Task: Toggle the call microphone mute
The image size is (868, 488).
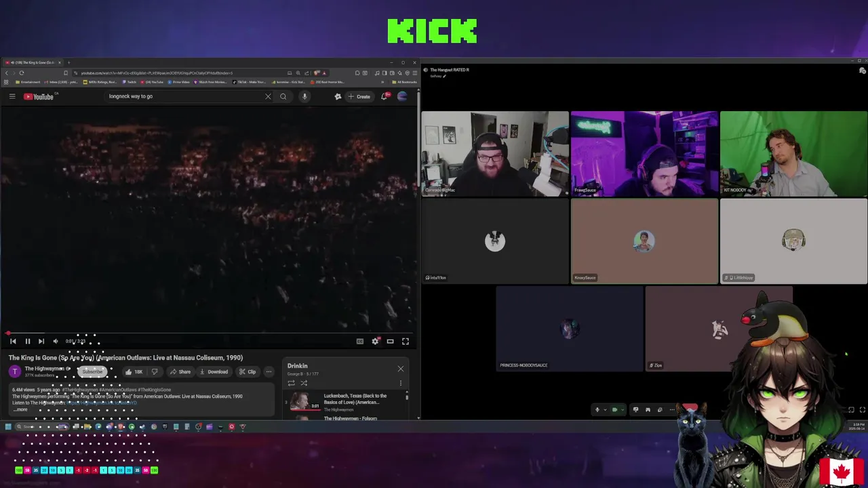Action: tap(597, 409)
